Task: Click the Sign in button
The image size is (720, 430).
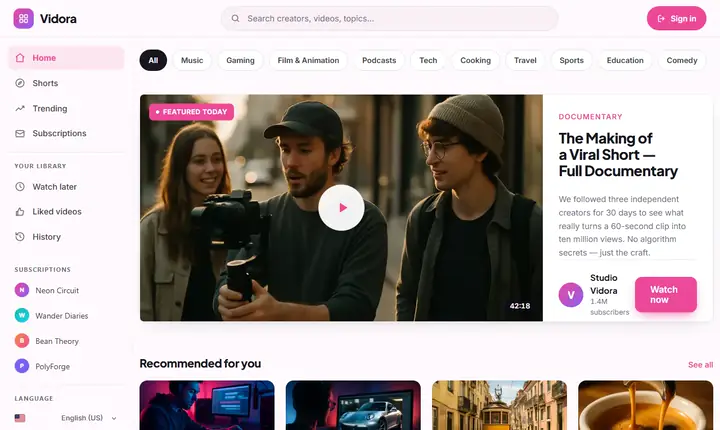Action: coord(676,18)
